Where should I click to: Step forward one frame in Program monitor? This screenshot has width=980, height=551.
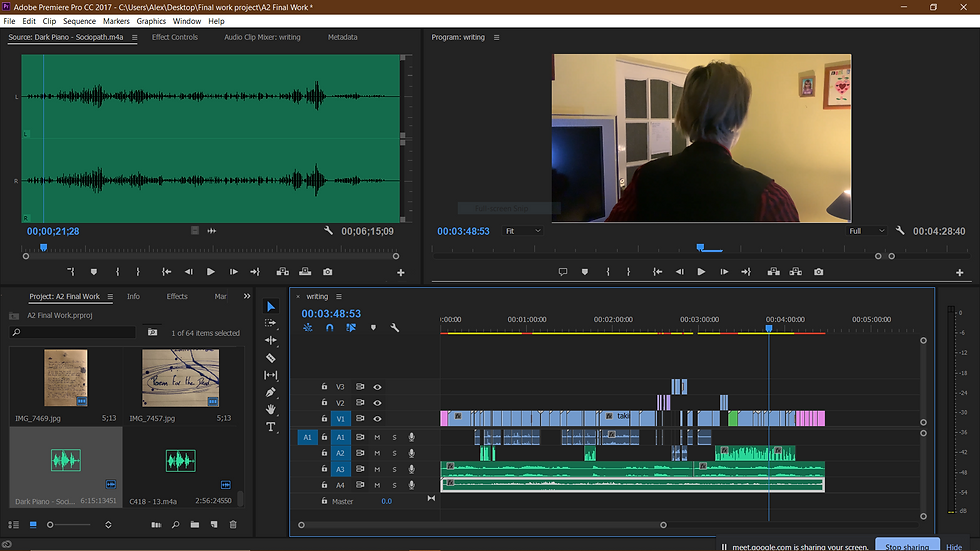(724, 272)
